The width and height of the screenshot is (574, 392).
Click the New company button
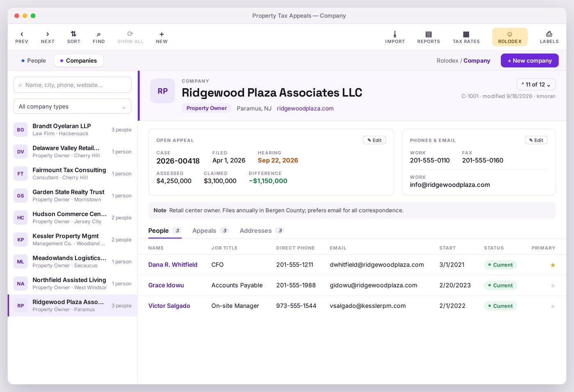click(x=529, y=61)
